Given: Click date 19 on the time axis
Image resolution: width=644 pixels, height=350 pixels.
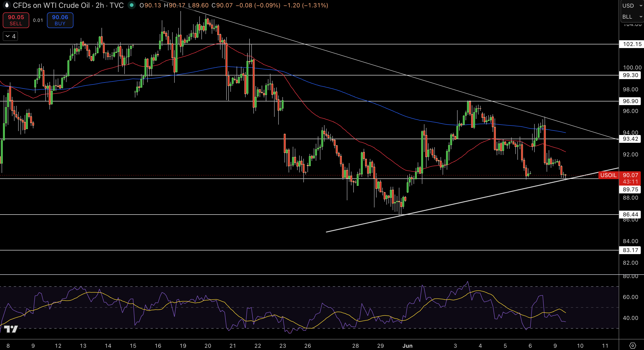Looking at the screenshot, I should point(183,346).
